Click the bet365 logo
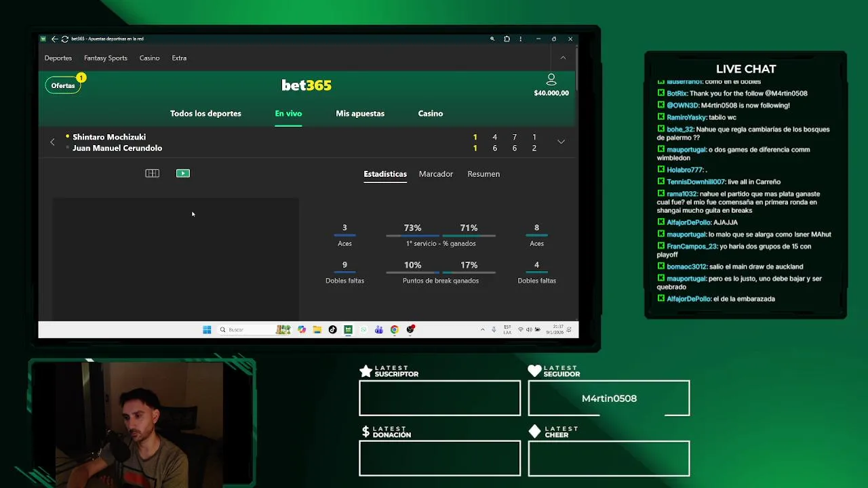The width and height of the screenshot is (868, 488). [x=307, y=85]
